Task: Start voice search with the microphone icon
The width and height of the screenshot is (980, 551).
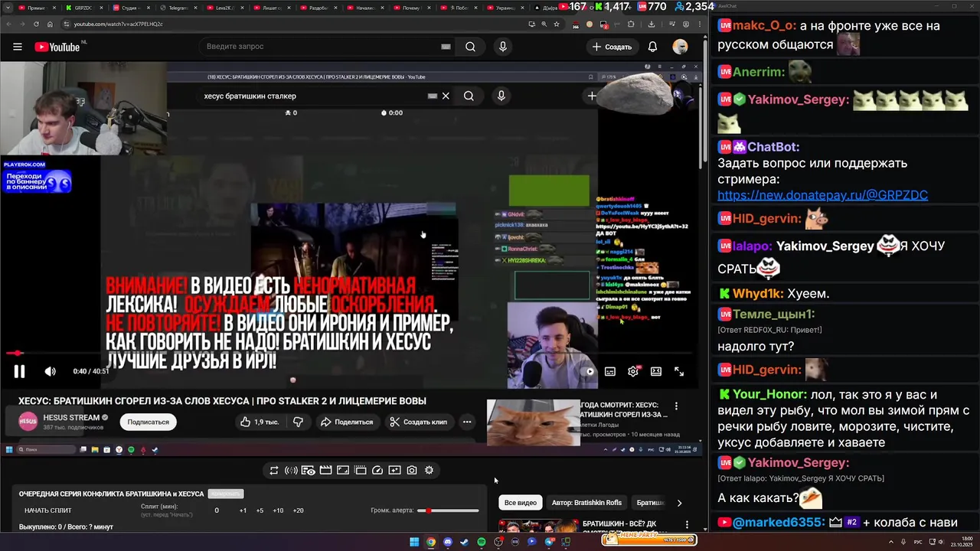Action: 502,47
